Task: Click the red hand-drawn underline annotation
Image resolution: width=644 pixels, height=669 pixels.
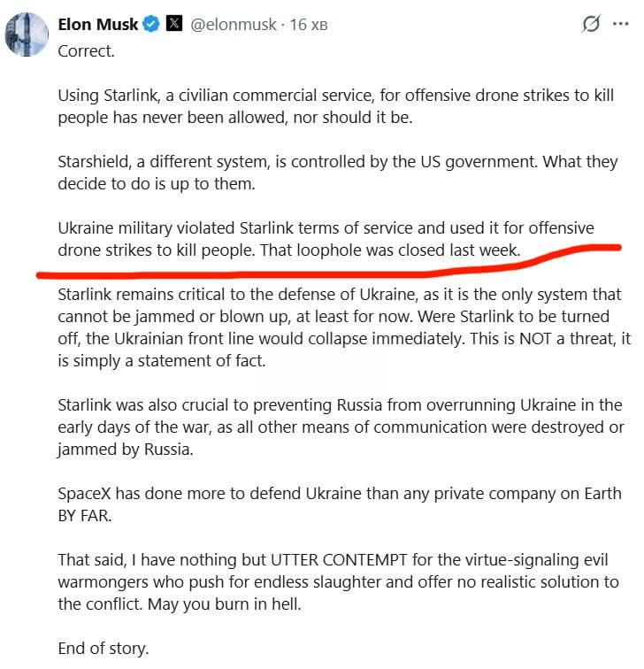Action: (x=328, y=263)
